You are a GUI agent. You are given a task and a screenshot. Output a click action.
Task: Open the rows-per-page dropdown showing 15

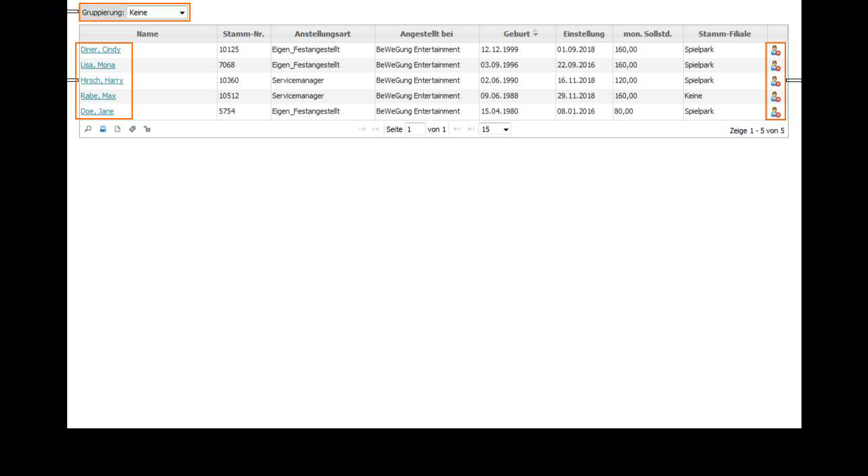click(494, 129)
